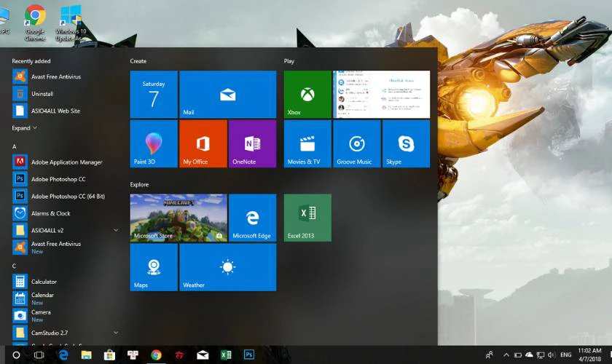Viewport: 612px width, 364px height.
Task: Click the letter C section header
Action: click(14, 266)
